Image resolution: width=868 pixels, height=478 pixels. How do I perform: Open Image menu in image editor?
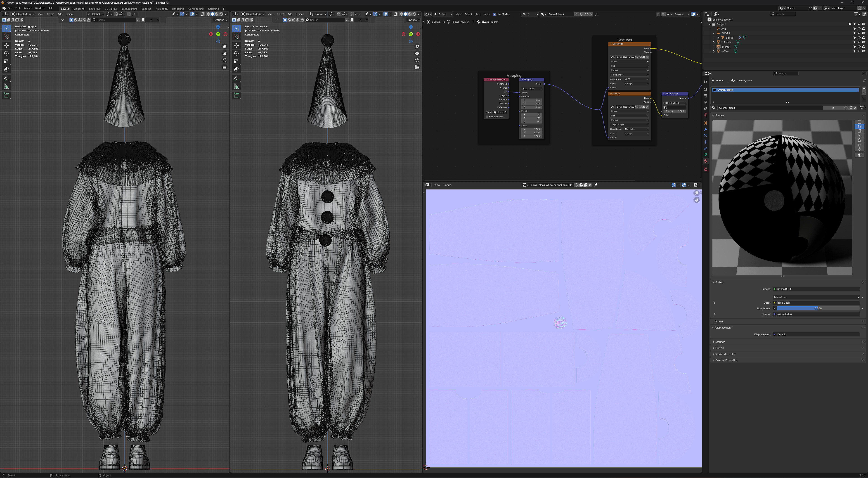click(x=447, y=185)
